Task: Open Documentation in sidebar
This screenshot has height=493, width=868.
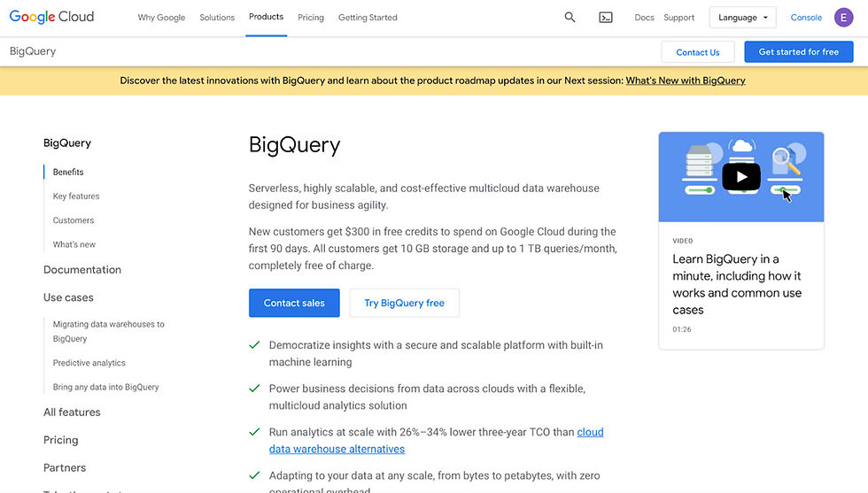Action: coord(81,269)
